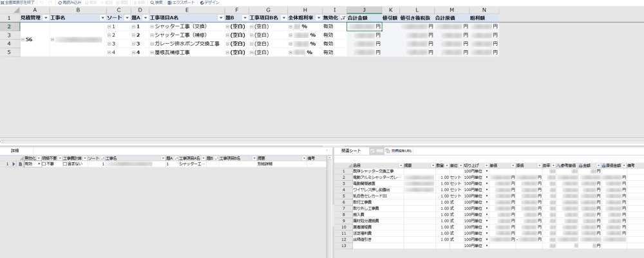Open the 工事費計算 column filter dropdown

tap(85, 158)
